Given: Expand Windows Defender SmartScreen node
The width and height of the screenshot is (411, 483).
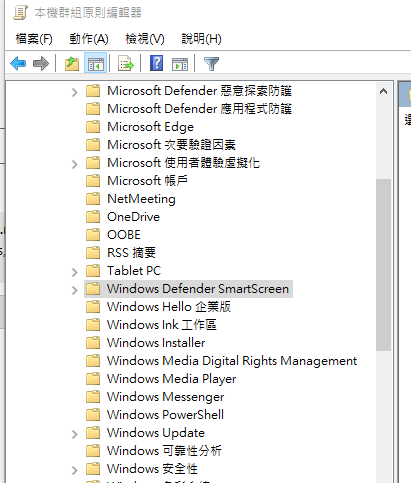Looking at the screenshot, I should coord(75,290).
